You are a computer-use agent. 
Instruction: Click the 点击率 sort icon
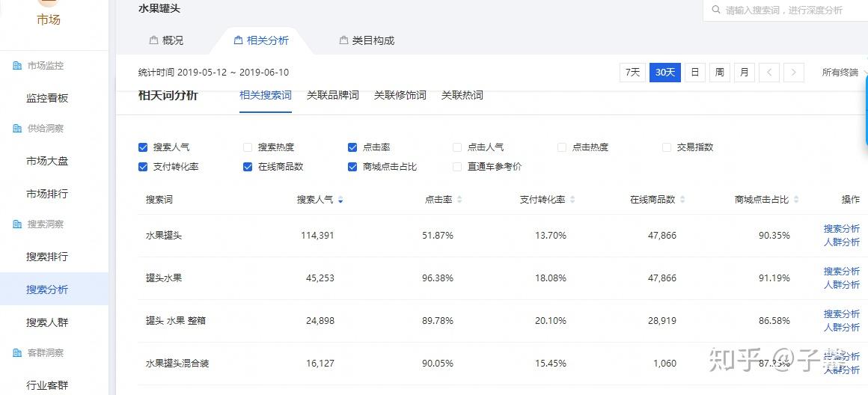click(x=459, y=200)
